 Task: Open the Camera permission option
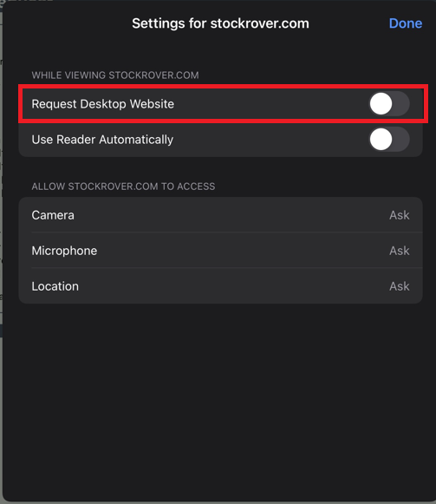point(220,215)
